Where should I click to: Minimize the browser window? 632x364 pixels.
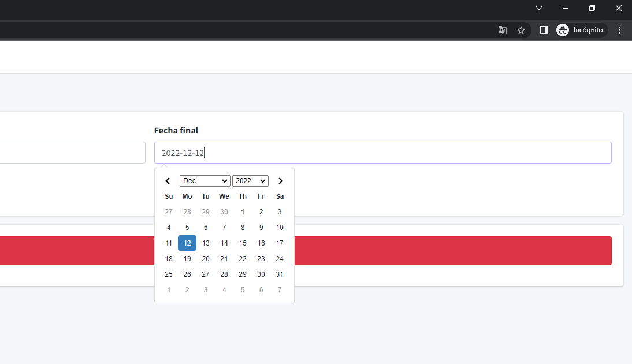point(566,8)
